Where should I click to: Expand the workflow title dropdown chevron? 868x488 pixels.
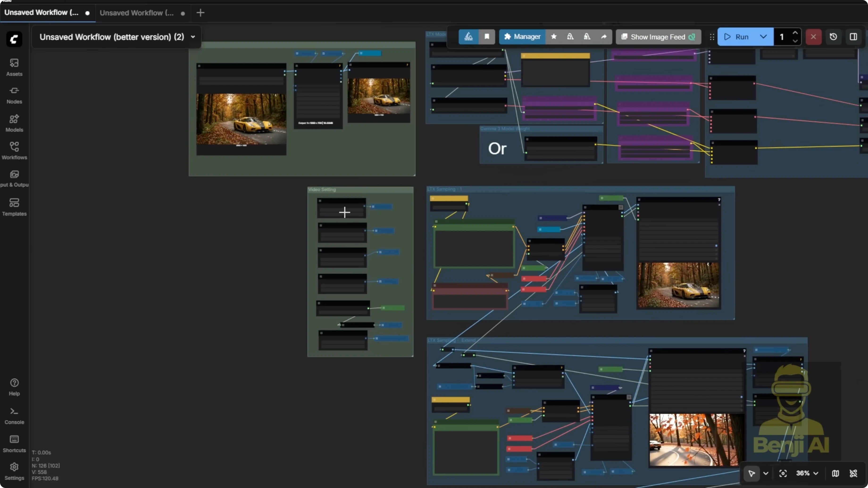(x=193, y=37)
